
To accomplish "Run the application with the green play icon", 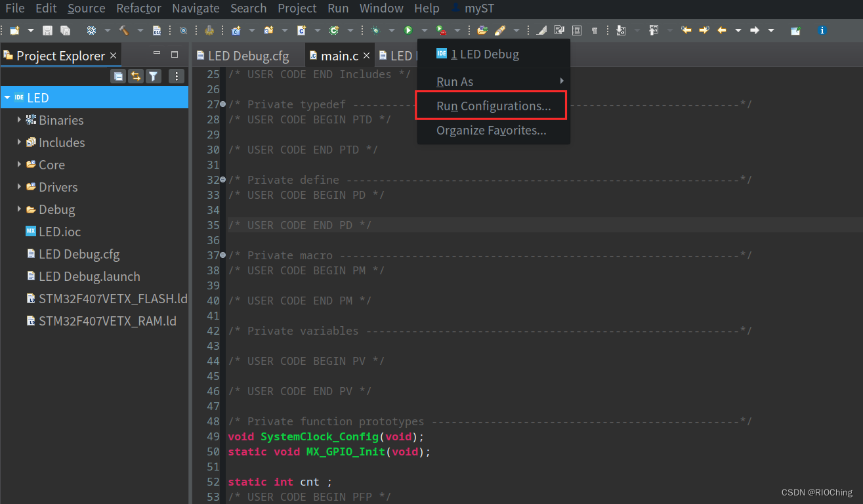I will pos(407,30).
